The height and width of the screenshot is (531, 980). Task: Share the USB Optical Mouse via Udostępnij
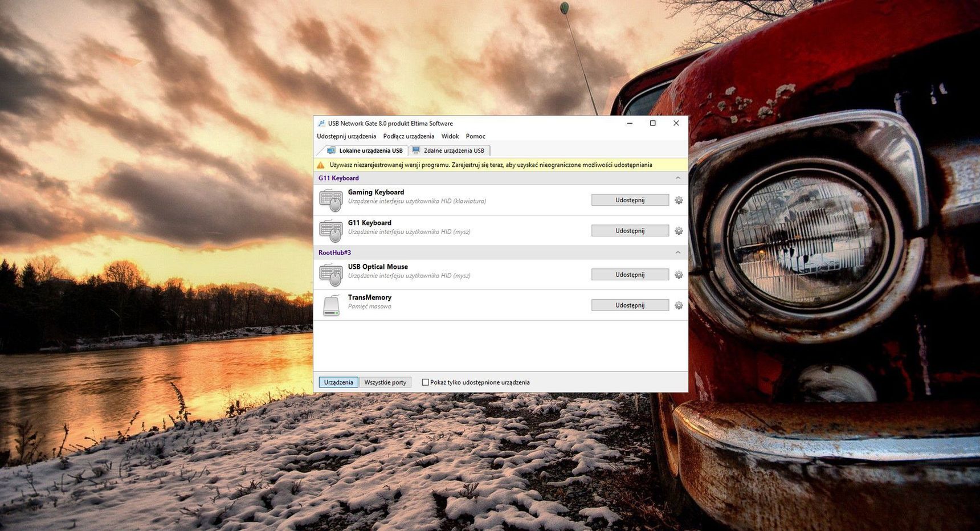[x=630, y=275]
